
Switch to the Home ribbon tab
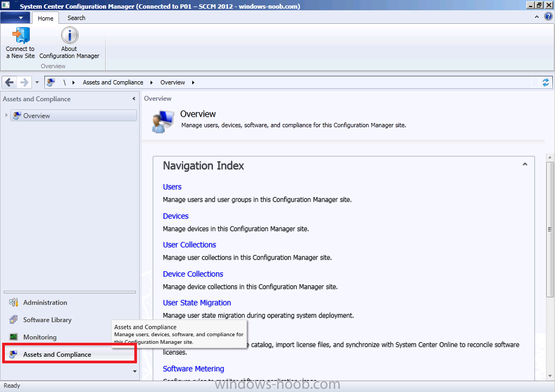(x=45, y=18)
